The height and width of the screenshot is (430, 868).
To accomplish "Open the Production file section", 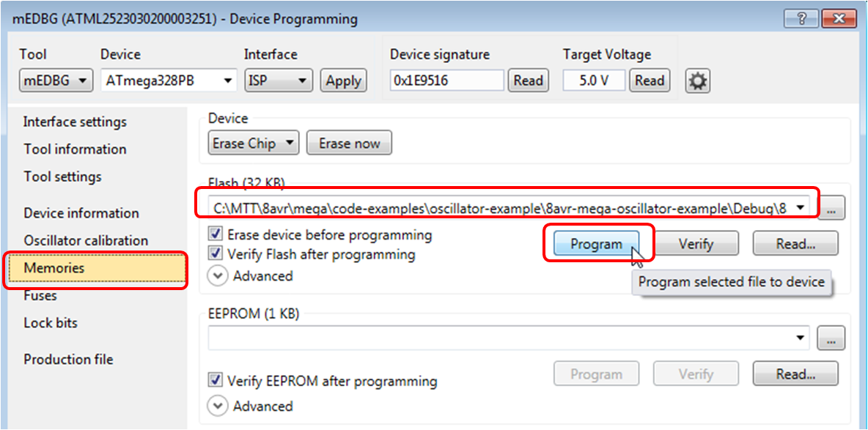I will pos(68,359).
